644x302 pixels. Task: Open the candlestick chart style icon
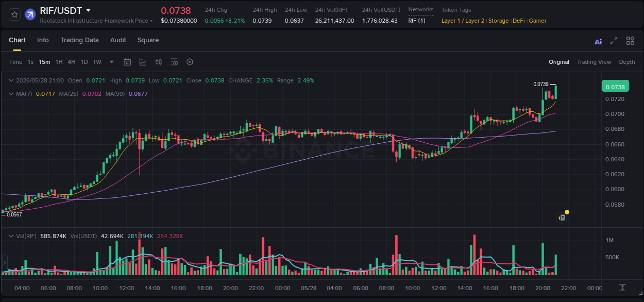click(x=159, y=62)
